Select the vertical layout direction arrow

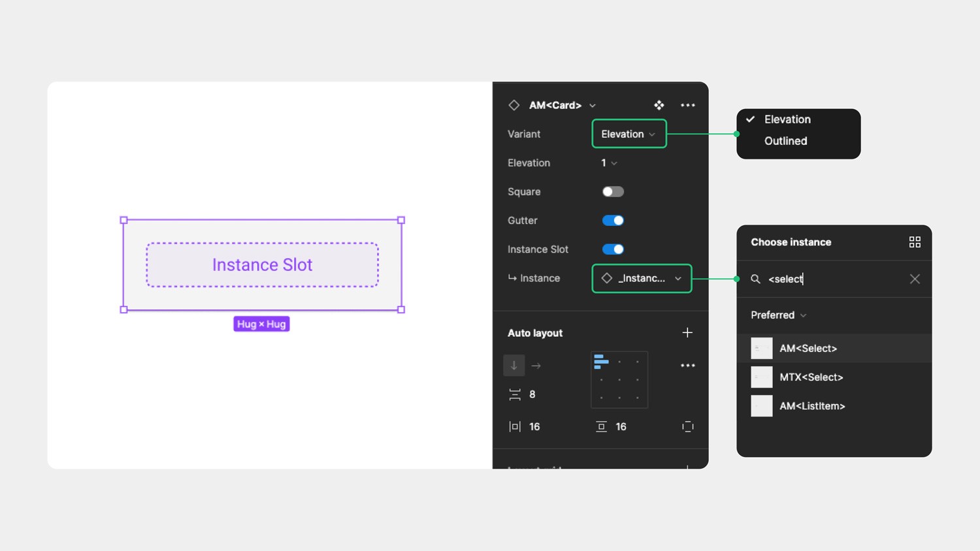(x=514, y=366)
